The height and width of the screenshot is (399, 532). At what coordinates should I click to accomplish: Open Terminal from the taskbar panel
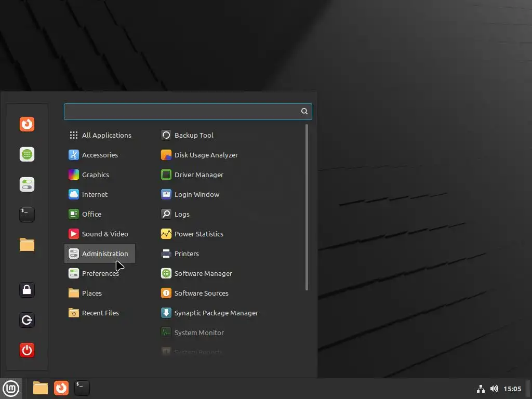coord(82,388)
